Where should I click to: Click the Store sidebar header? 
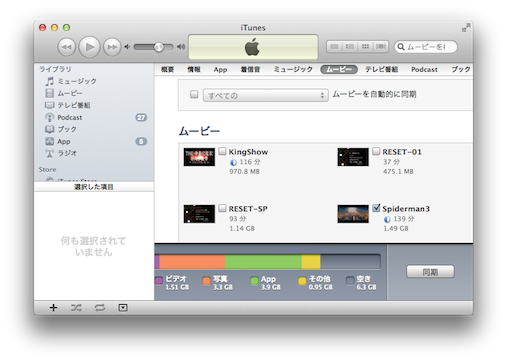click(47, 169)
